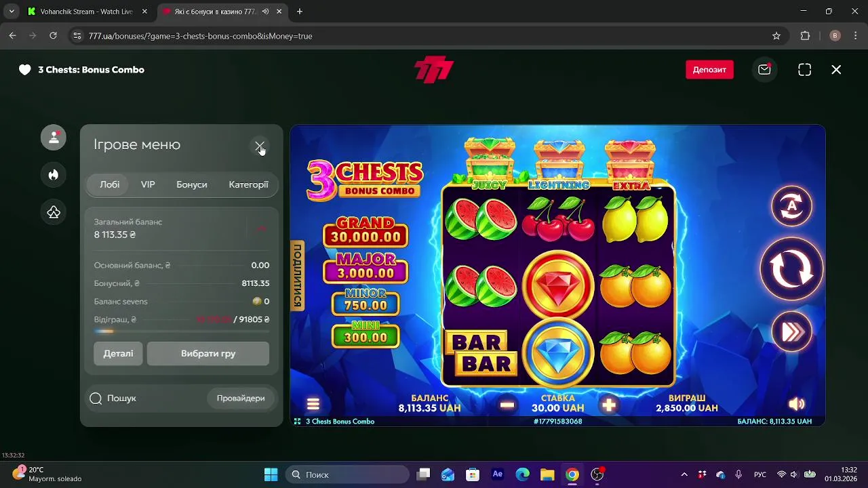Click the MAJOR 3,000.00 jackpot label
Image resolution: width=868 pixels, height=488 pixels.
[x=365, y=268]
